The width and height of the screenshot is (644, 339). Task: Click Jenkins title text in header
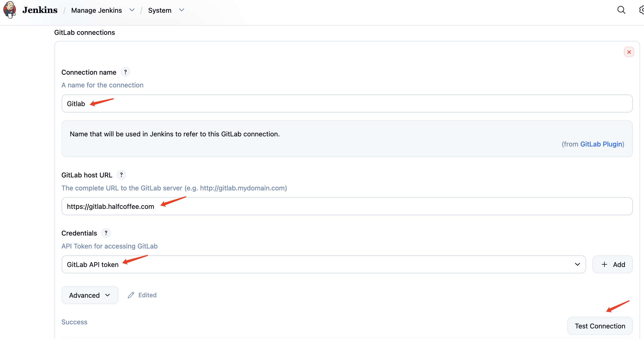tap(40, 10)
